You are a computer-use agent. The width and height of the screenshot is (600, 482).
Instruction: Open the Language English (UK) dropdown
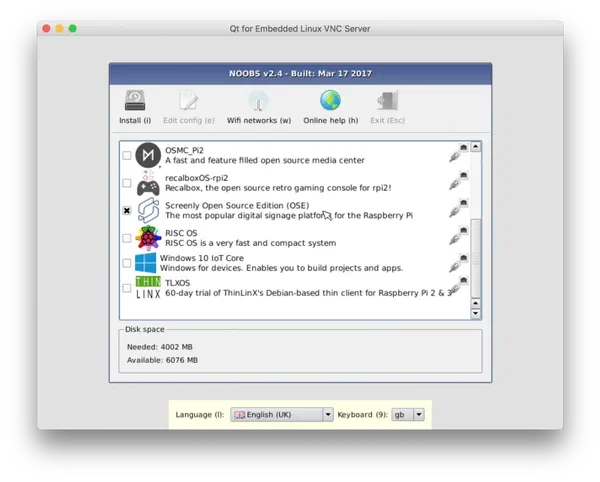[x=282, y=415]
